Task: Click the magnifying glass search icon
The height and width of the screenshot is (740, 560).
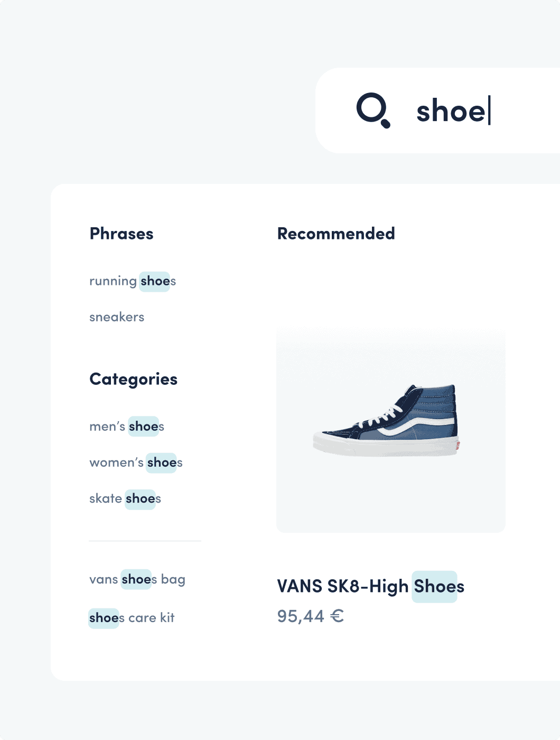Action: 373,110
